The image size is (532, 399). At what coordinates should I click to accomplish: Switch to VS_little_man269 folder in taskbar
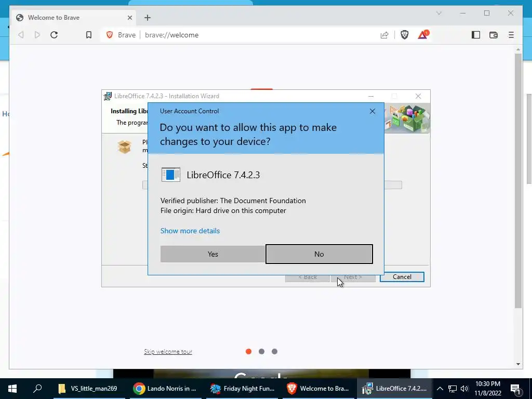pyautogui.click(x=89, y=389)
